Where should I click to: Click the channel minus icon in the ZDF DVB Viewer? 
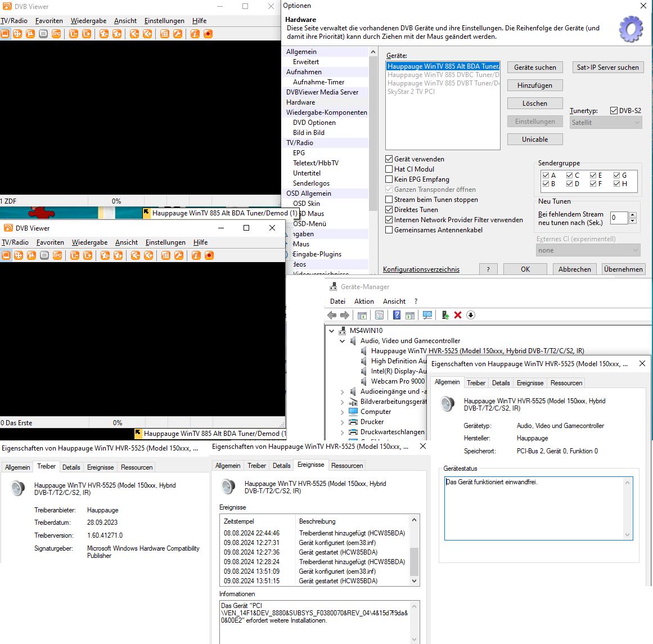tap(74, 34)
